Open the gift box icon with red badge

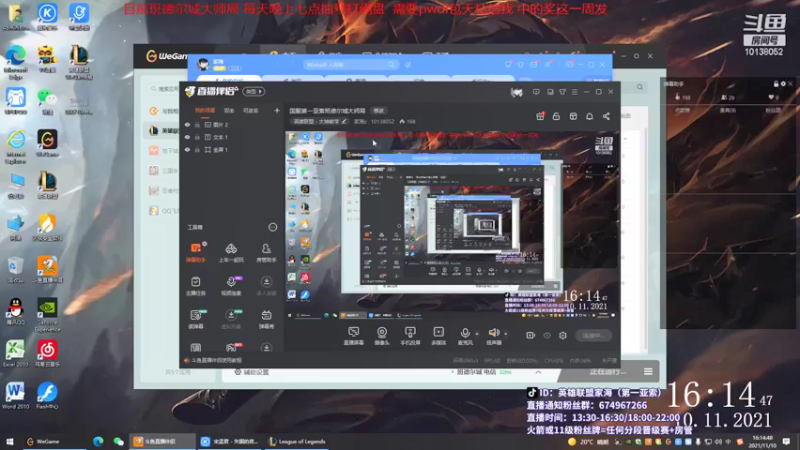pyautogui.click(x=540, y=116)
